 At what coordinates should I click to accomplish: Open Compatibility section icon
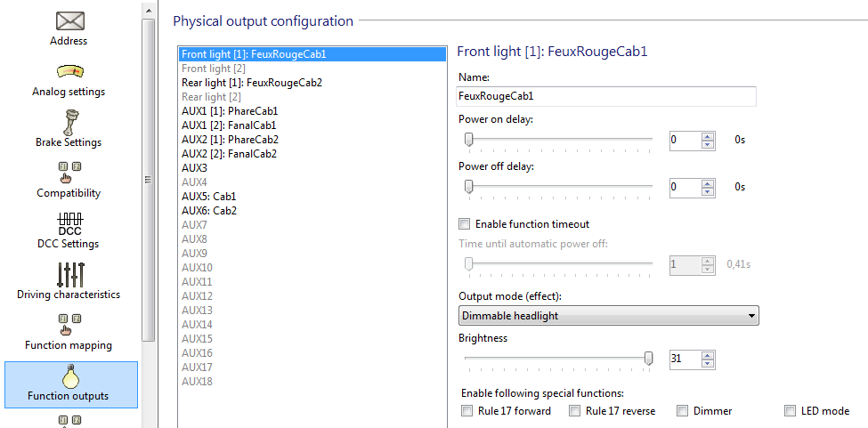click(69, 173)
